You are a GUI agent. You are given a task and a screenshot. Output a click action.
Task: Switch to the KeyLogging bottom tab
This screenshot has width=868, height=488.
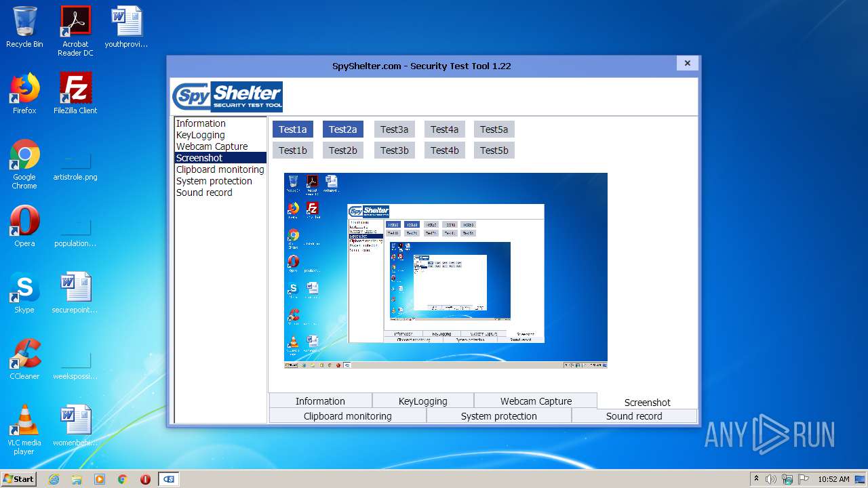423,401
